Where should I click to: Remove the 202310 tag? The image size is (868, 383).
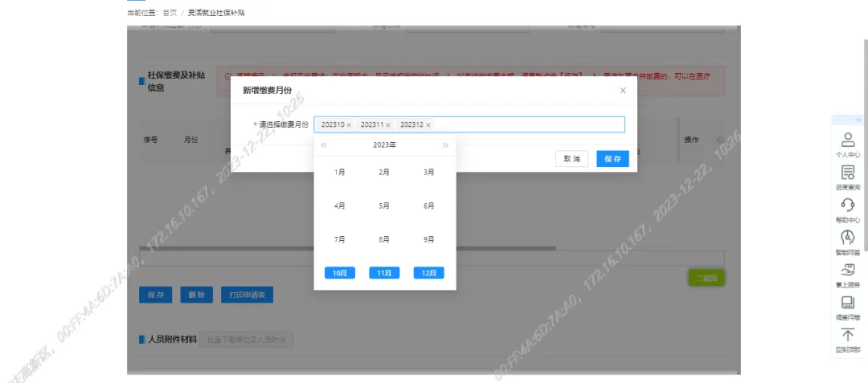349,125
